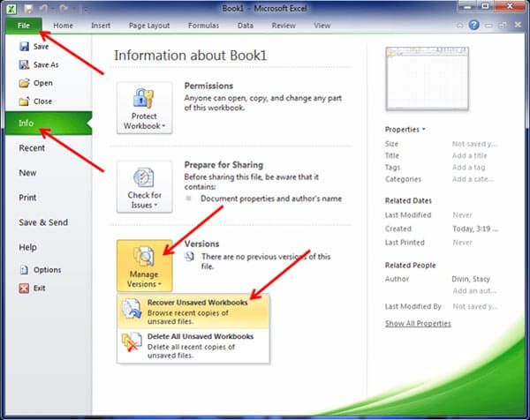Click the Add a category field
Viewport: 530px width, 420px height.
point(473,179)
